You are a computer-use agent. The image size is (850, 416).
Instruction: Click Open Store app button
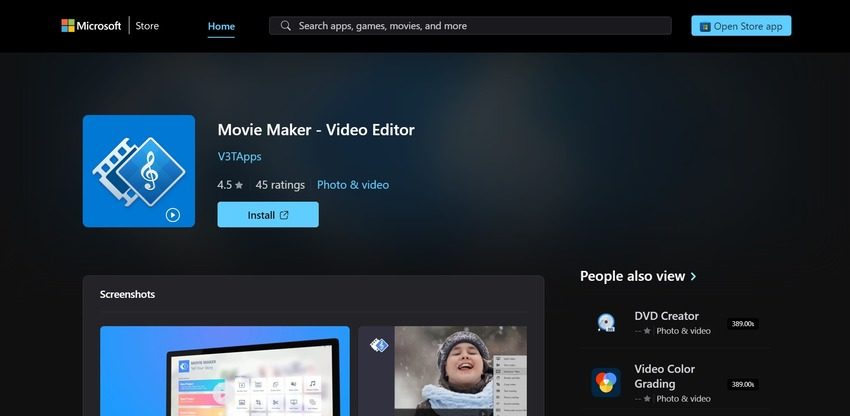[741, 25]
